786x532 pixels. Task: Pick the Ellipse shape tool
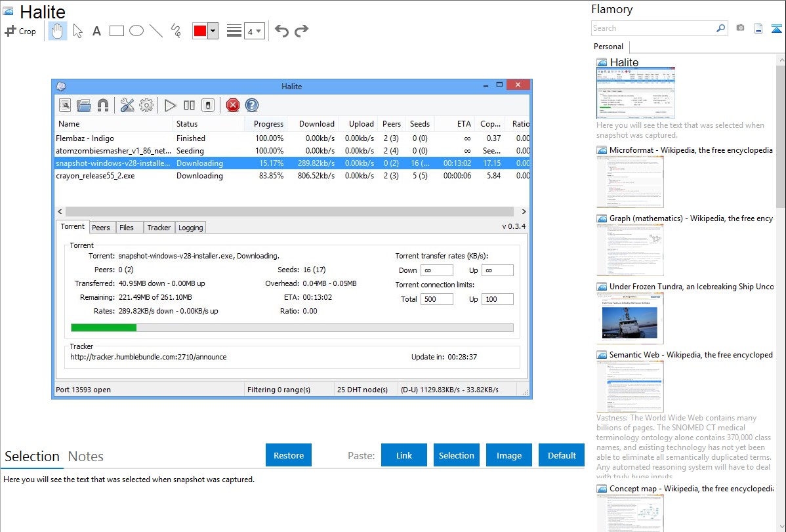click(136, 31)
